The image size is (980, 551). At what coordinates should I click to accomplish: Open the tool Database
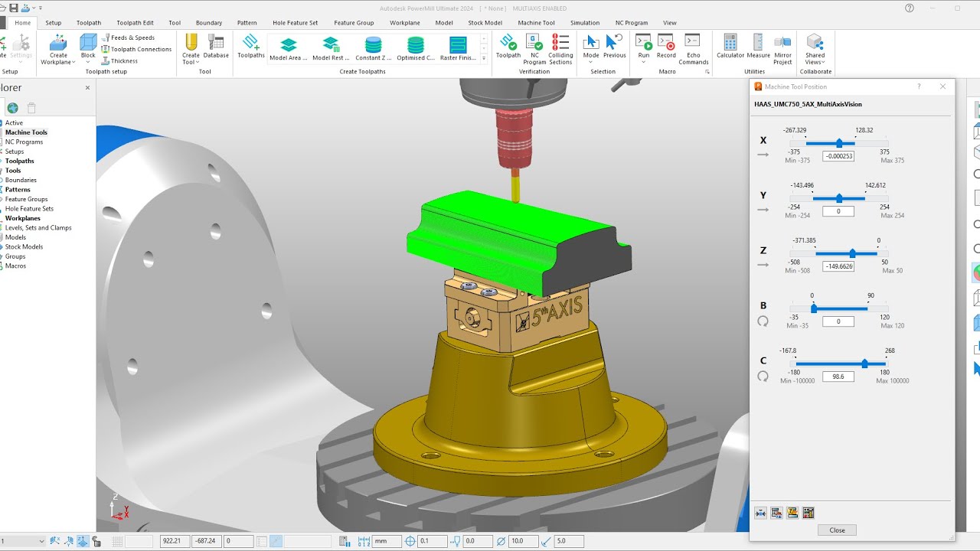[216, 46]
